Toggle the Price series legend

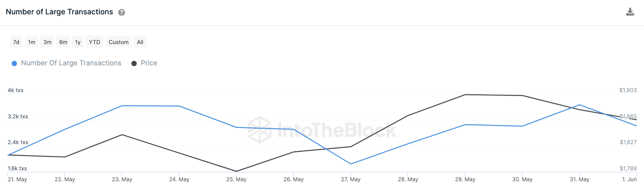pos(149,63)
